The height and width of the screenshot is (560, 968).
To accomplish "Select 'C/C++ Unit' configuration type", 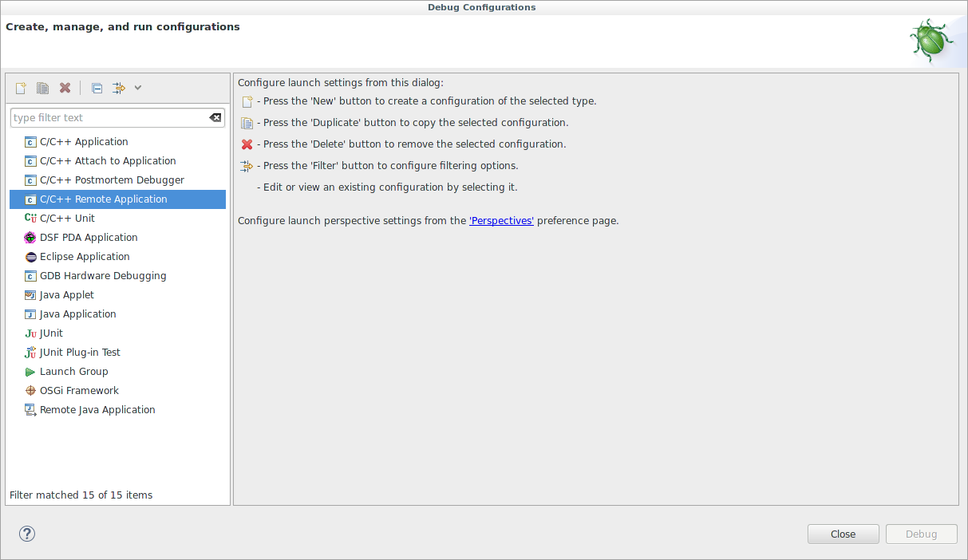I will 67,219.
